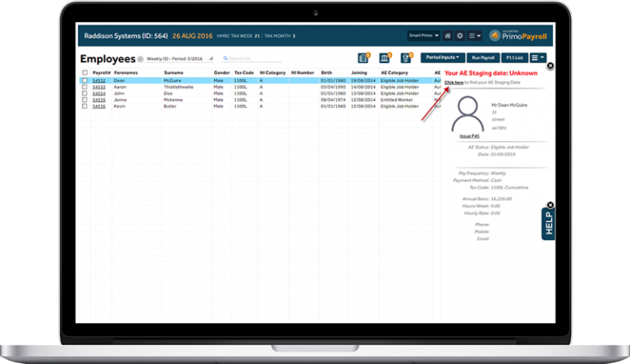The width and height of the screenshot is (630, 364).
Task: Tick the checkbox for John Doe
Action: [x=84, y=93]
